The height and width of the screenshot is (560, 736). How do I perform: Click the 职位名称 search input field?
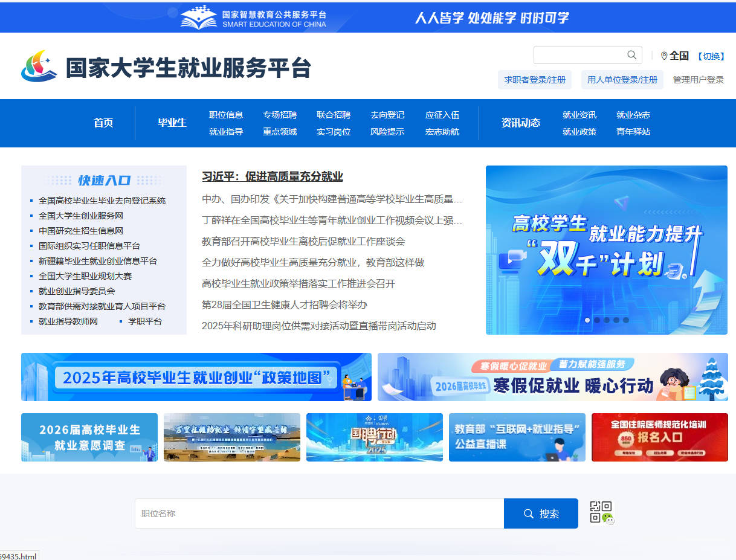click(302, 513)
